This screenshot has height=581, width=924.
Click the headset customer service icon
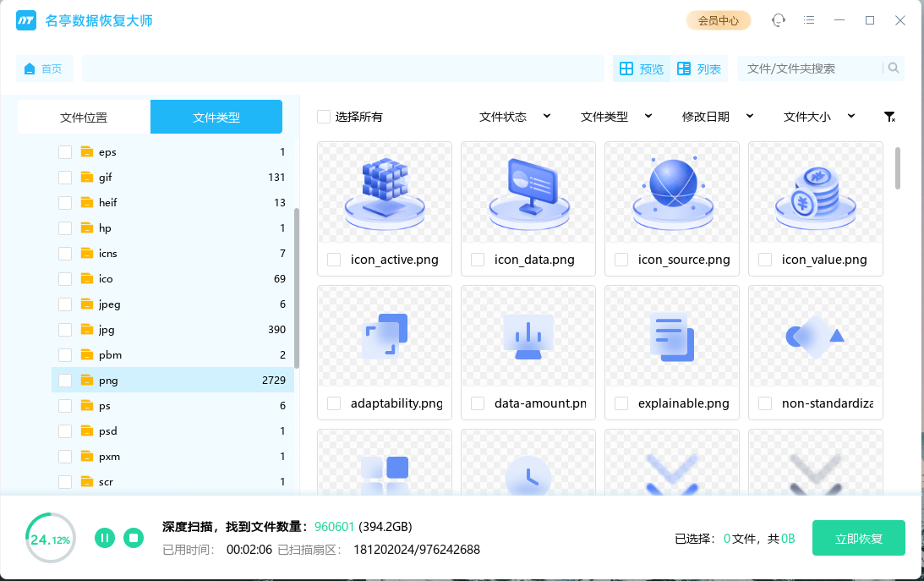tap(778, 19)
